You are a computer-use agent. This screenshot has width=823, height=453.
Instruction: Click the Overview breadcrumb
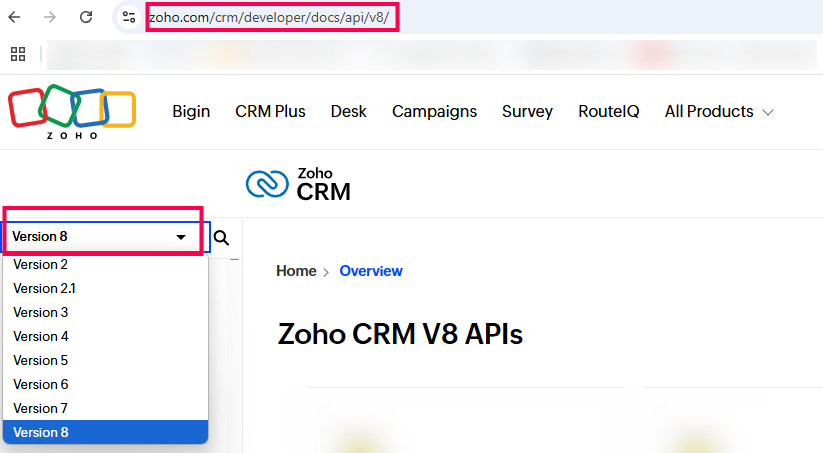coord(371,271)
